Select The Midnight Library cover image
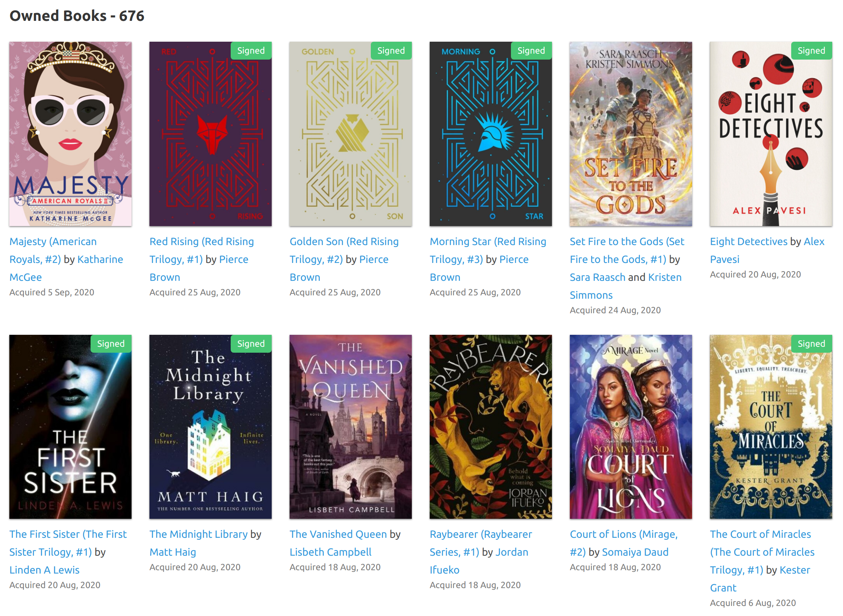Image resolution: width=843 pixels, height=616 pixels. (211, 427)
